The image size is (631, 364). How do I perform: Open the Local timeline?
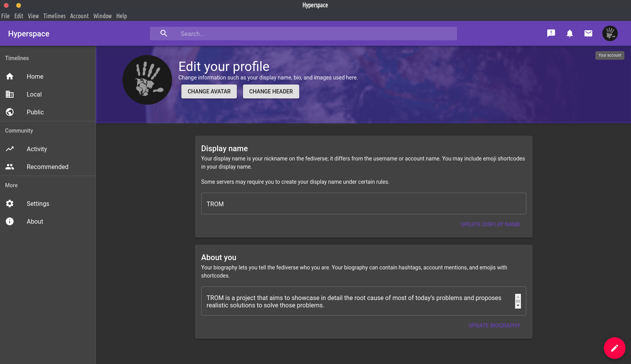(x=34, y=94)
